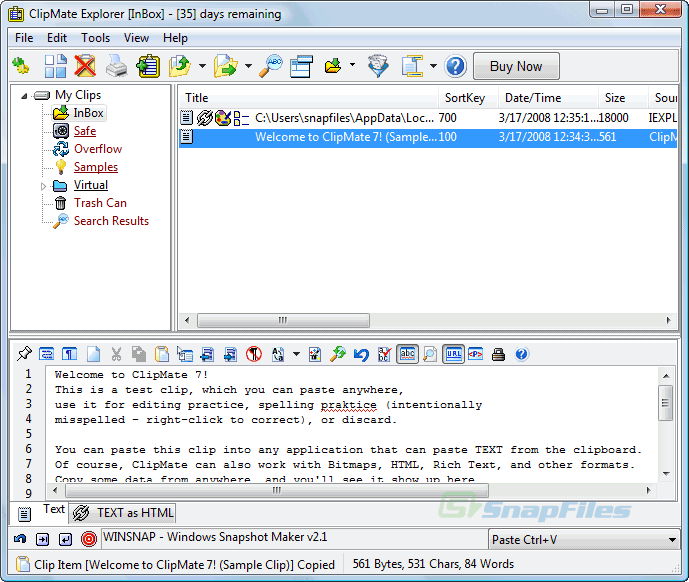Click the magnifier icon in editor toolbar
The width and height of the screenshot is (689, 582).
430,354
